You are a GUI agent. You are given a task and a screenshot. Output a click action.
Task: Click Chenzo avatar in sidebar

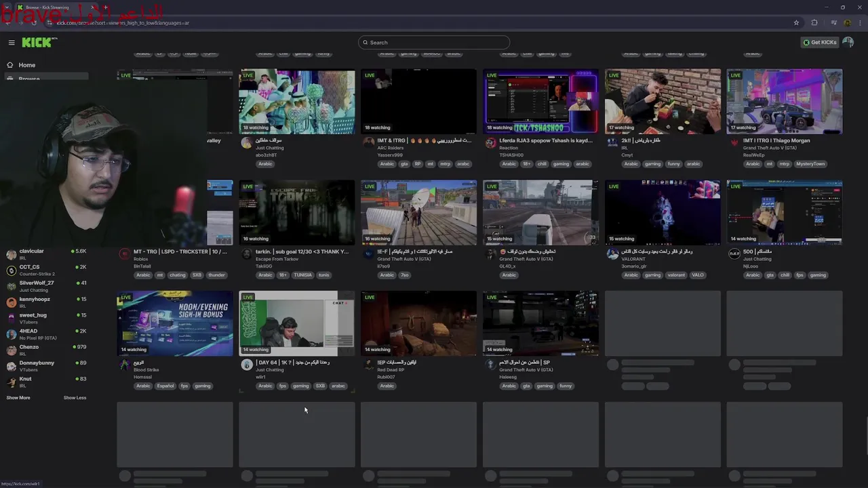point(11,350)
